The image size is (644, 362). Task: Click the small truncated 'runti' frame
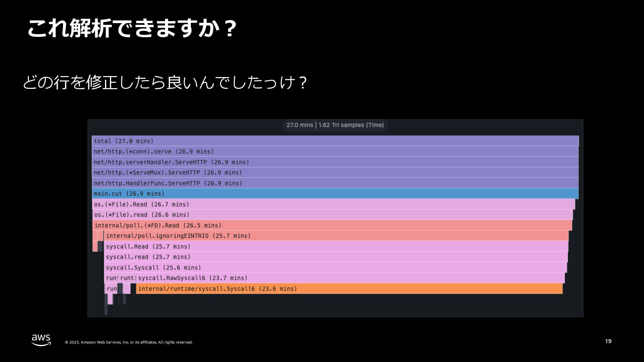[127, 278]
